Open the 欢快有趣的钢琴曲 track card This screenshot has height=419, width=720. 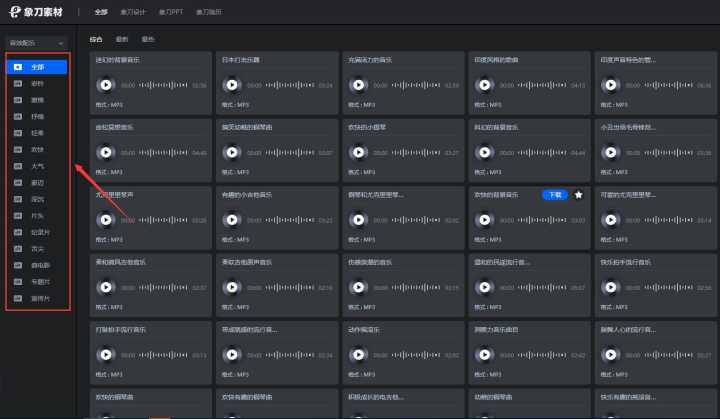[x=277, y=403]
